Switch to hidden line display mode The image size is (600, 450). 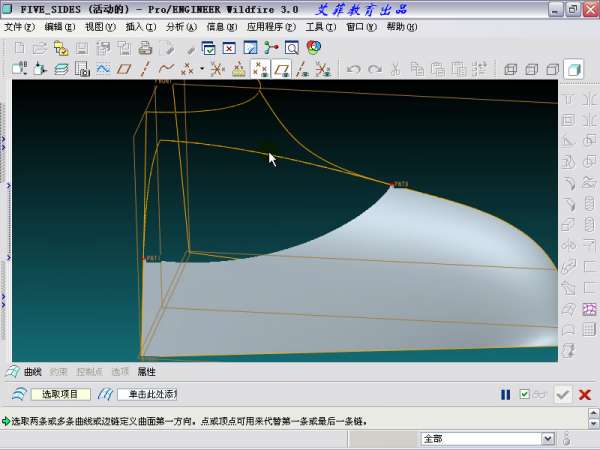(x=532, y=69)
